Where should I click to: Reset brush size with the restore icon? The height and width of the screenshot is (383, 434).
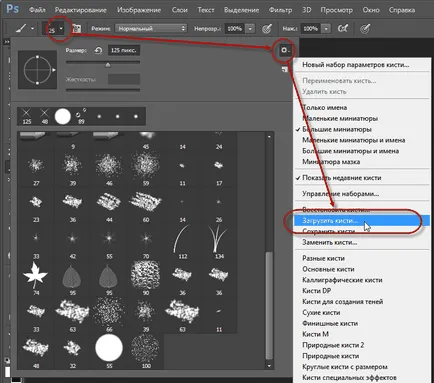pos(98,51)
